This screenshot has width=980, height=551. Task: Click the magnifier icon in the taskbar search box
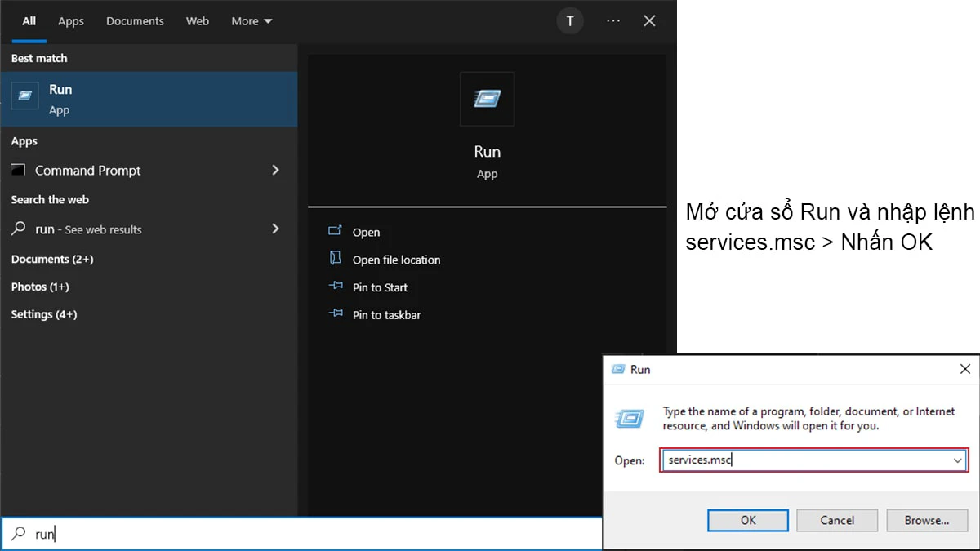[x=18, y=534]
